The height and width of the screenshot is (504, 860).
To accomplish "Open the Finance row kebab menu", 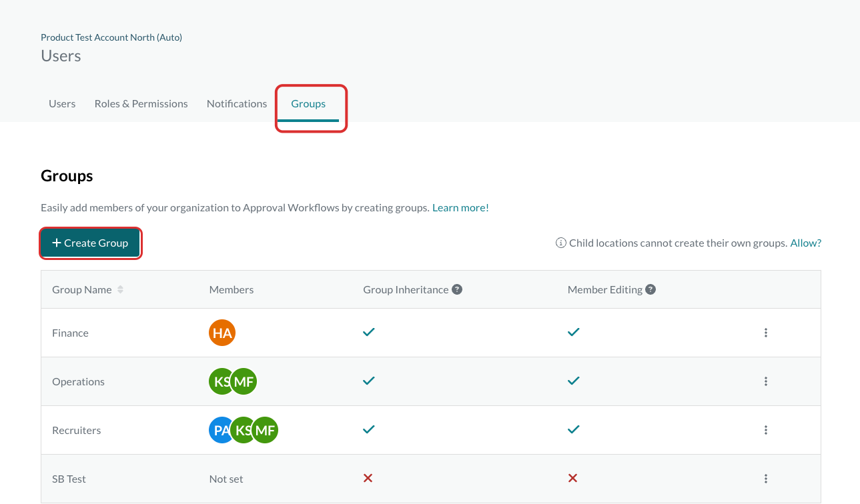I will (x=766, y=333).
